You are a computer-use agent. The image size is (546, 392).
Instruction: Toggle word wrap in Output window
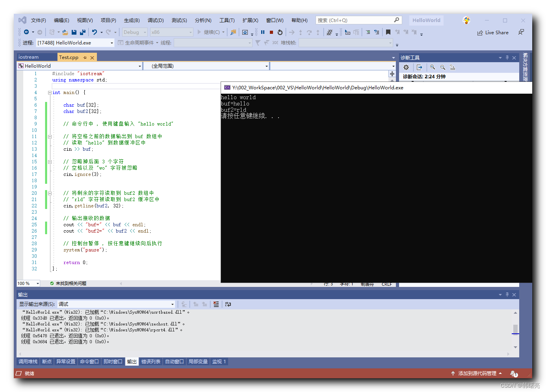(x=228, y=304)
